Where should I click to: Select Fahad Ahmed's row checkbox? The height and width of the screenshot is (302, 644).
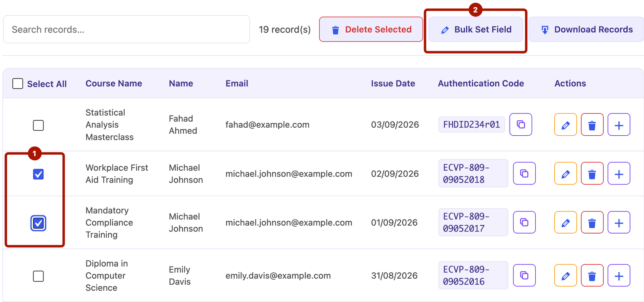38,125
